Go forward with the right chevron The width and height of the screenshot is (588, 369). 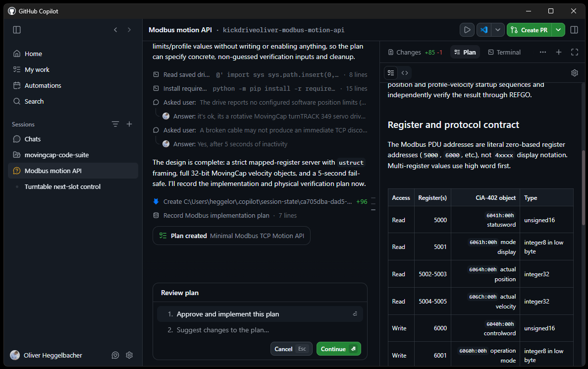pos(129,30)
